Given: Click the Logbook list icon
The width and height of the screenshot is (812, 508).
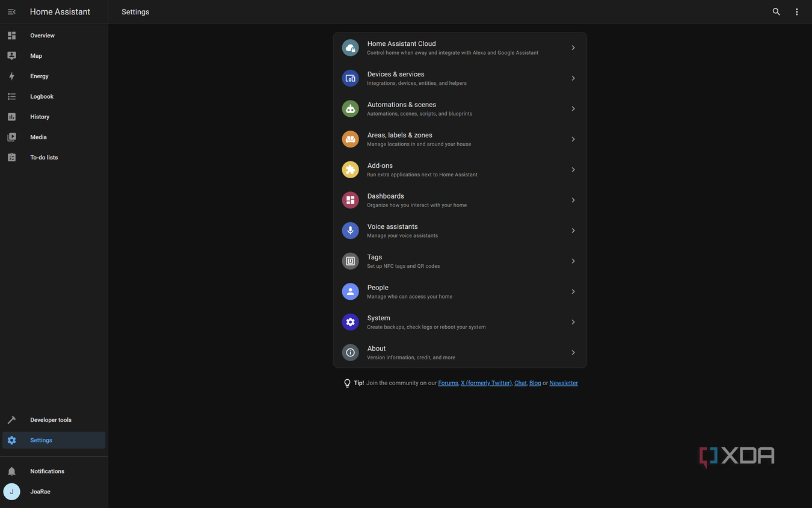Looking at the screenshot, I should point(11,96).
